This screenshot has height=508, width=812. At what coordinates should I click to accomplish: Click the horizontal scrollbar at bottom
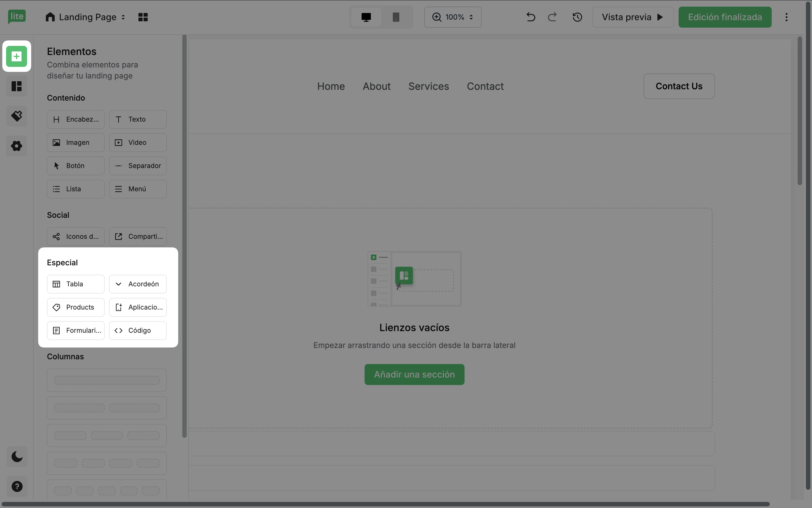[386, 504]
